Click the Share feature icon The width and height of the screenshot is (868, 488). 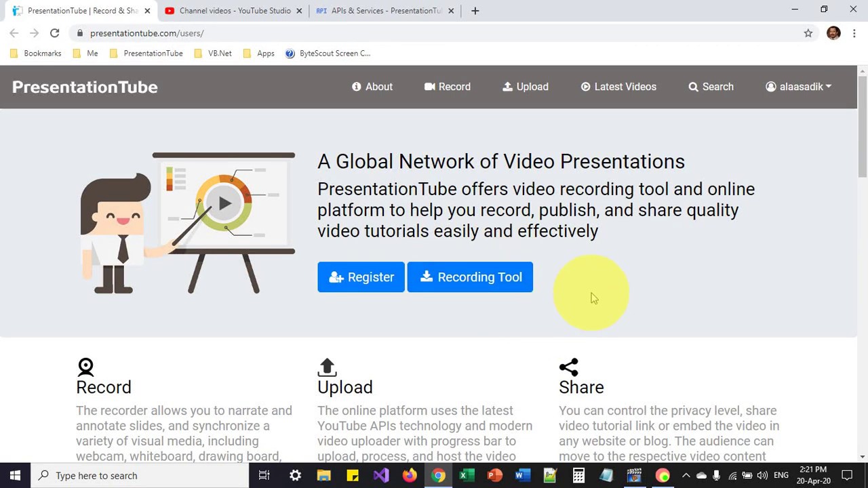pos(568,367)
